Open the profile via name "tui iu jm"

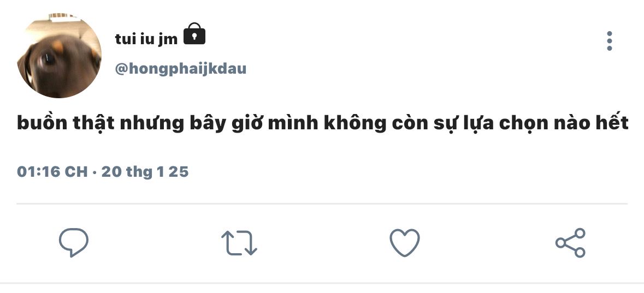point(146,39)
